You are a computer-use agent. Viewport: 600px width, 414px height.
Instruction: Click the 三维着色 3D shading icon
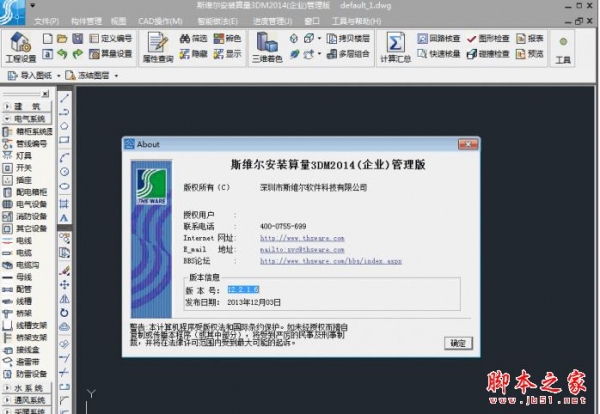click(267, 47)
